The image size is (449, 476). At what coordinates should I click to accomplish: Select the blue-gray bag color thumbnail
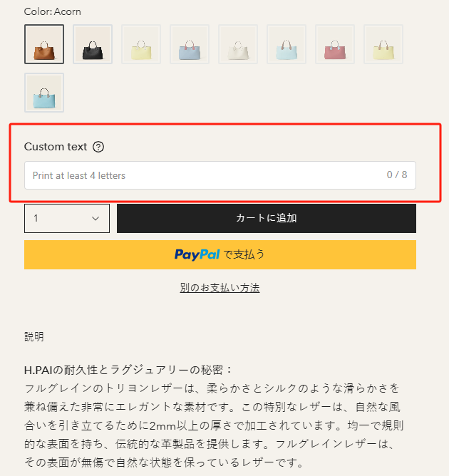(190, 44)
